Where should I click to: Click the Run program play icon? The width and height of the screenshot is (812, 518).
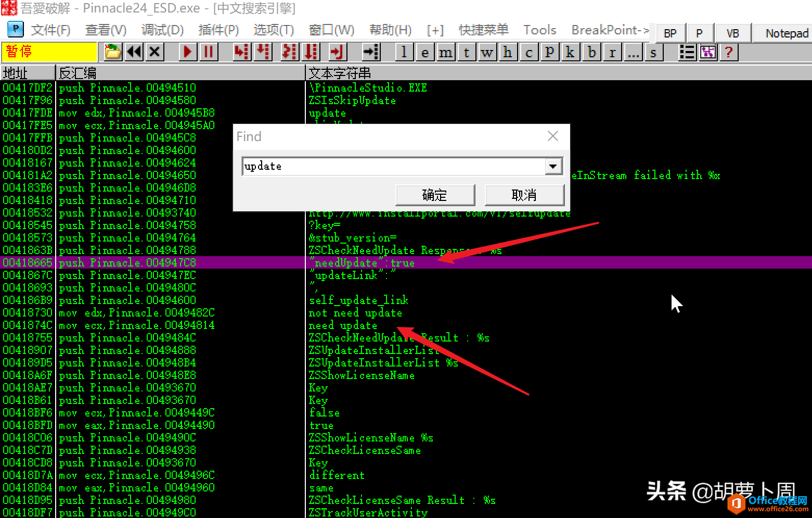coord(188,52)
